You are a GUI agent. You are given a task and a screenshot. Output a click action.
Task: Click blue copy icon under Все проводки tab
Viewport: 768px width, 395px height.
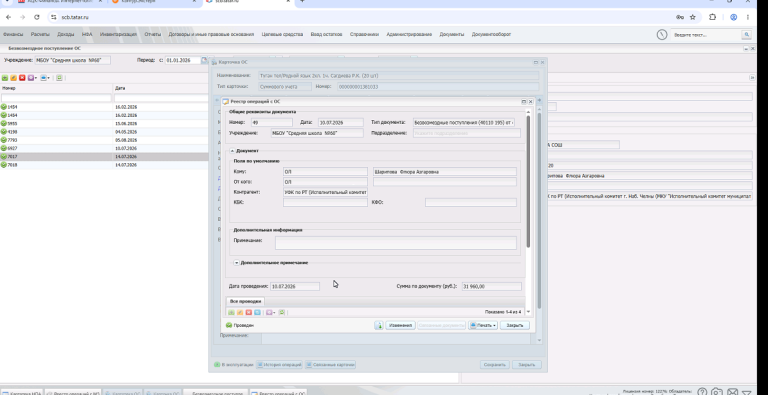pyautogui.click(x=257, y=312)
